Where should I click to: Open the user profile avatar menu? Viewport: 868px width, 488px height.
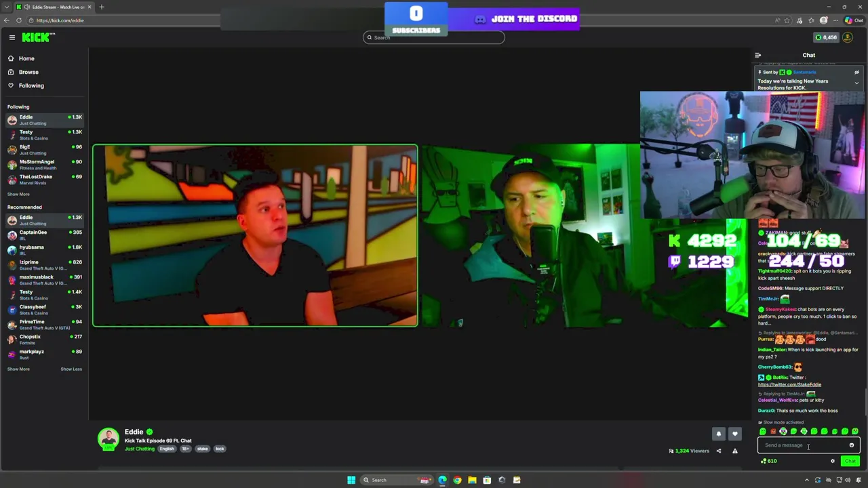(848, 37)
